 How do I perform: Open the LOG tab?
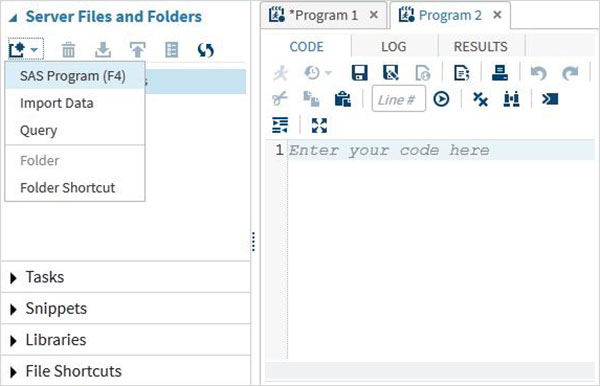[394, 47]
